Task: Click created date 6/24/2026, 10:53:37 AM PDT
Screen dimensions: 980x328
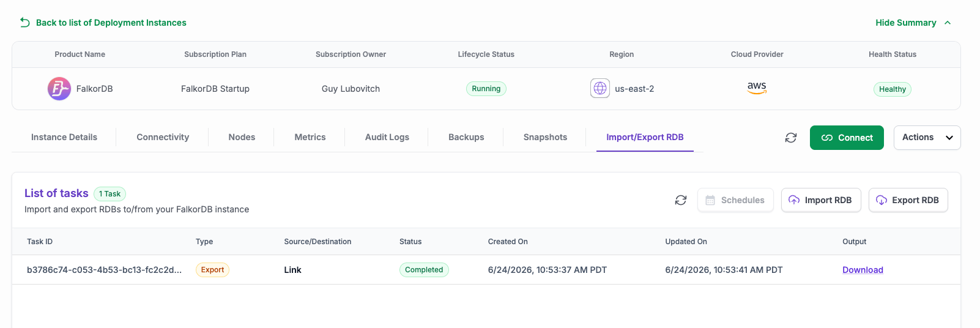Action: tap(548, 270)
